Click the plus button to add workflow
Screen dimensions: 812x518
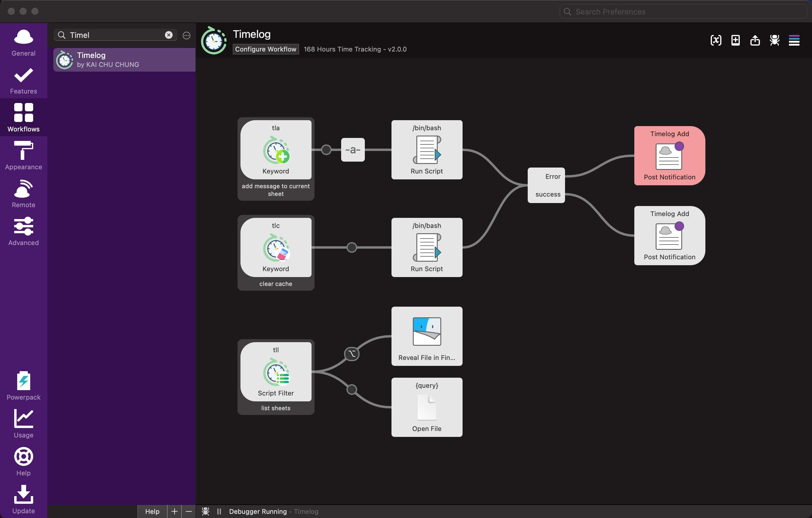click(174, 511)
